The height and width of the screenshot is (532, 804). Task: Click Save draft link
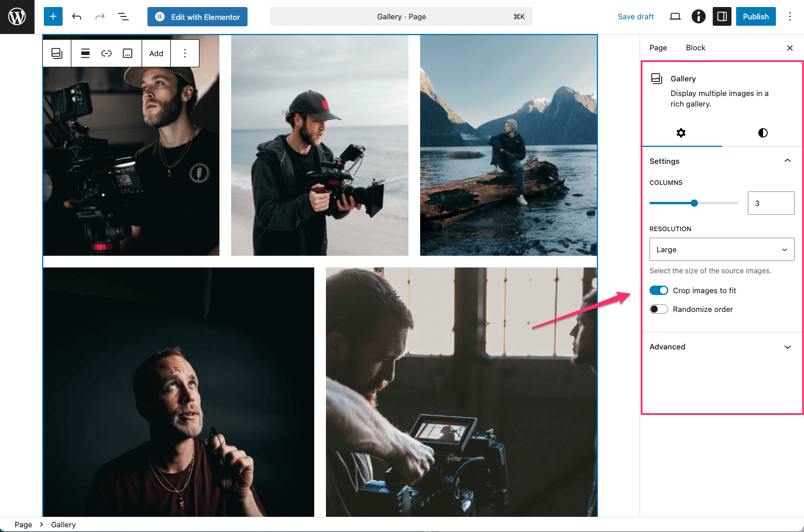click(x=635, y=16)
